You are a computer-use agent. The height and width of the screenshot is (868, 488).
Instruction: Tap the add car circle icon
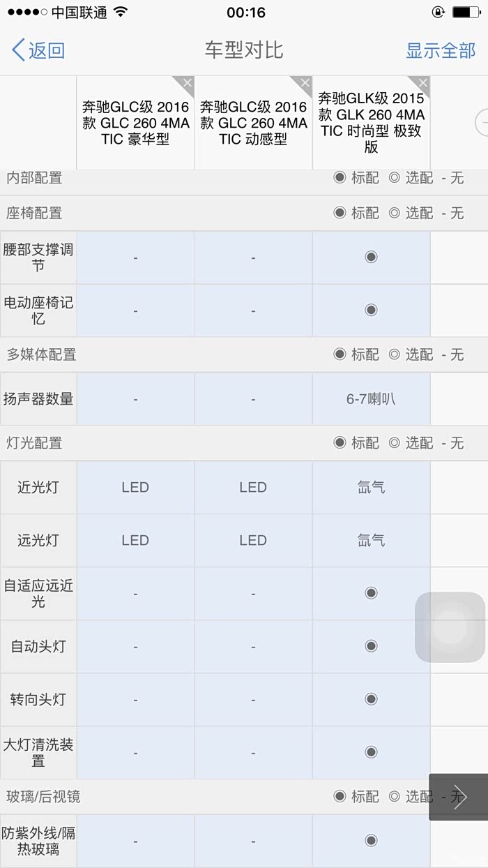(x=482, y=123)
